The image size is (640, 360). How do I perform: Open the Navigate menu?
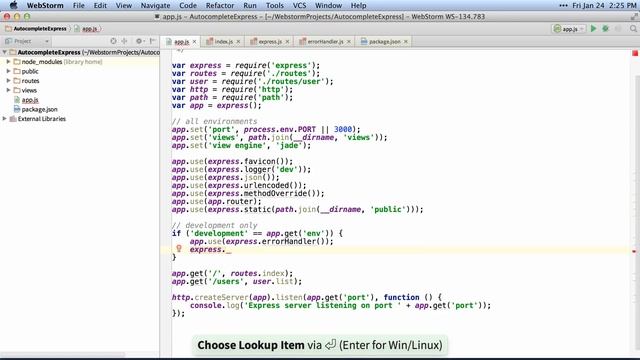(156, 5)
